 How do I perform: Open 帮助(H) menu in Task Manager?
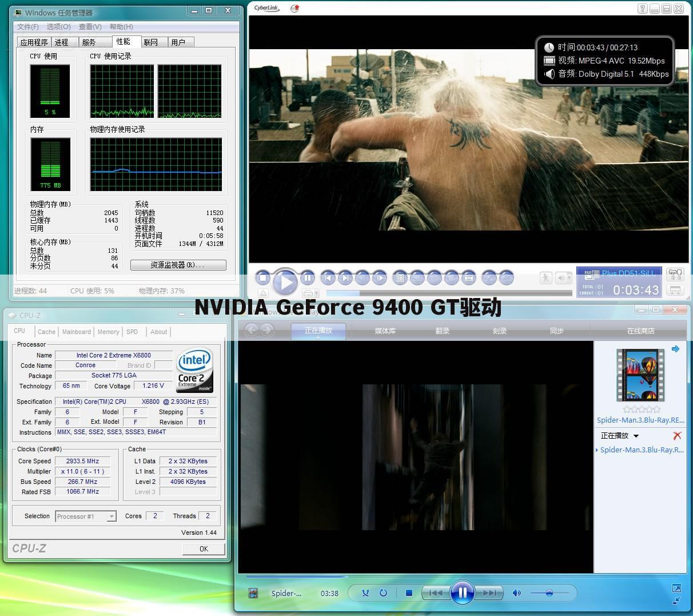tap(121, 26)
